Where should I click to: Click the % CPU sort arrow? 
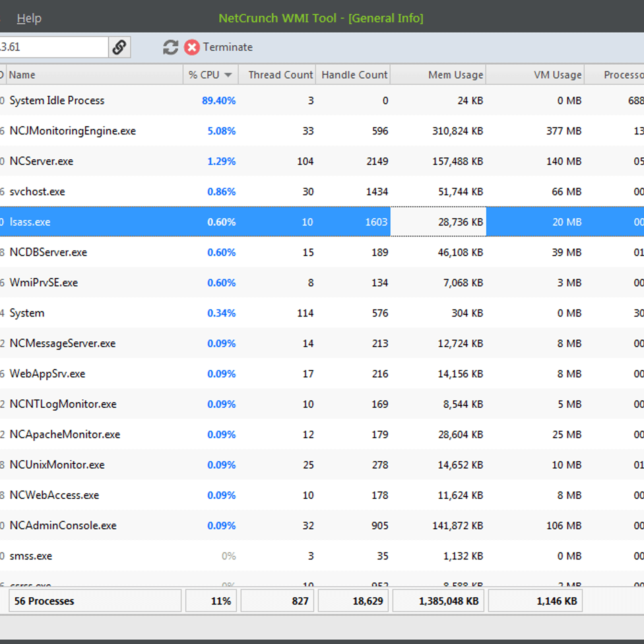228,75
